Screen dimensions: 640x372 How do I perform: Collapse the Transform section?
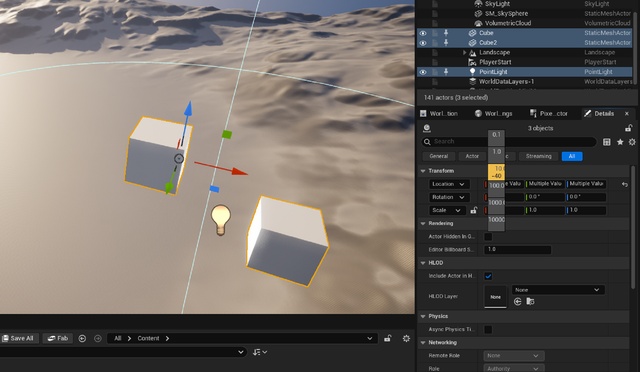[x=423, y=171]
